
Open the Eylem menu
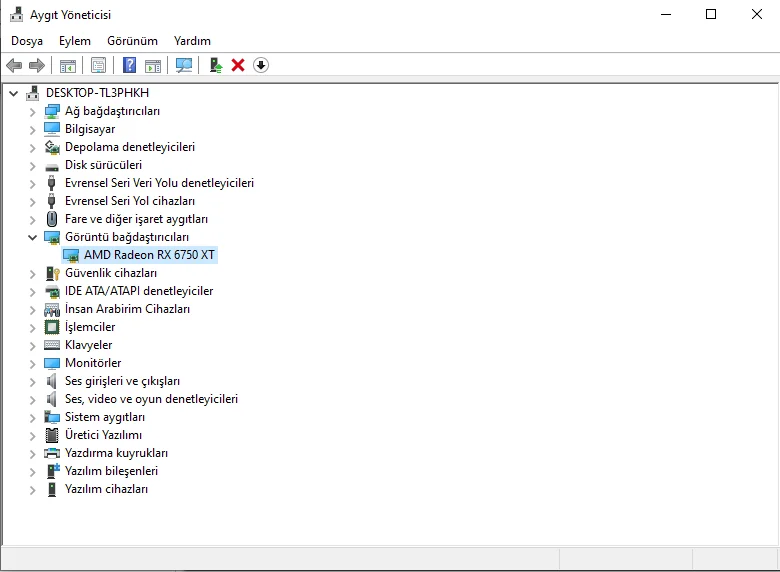pyautogui.click(x=75, y=41)
